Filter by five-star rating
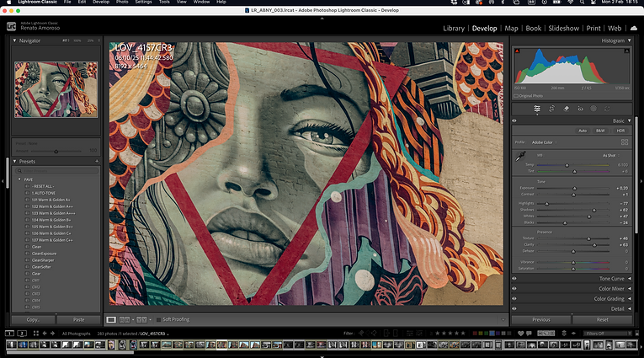644x358 pixels. coord(463,334)
